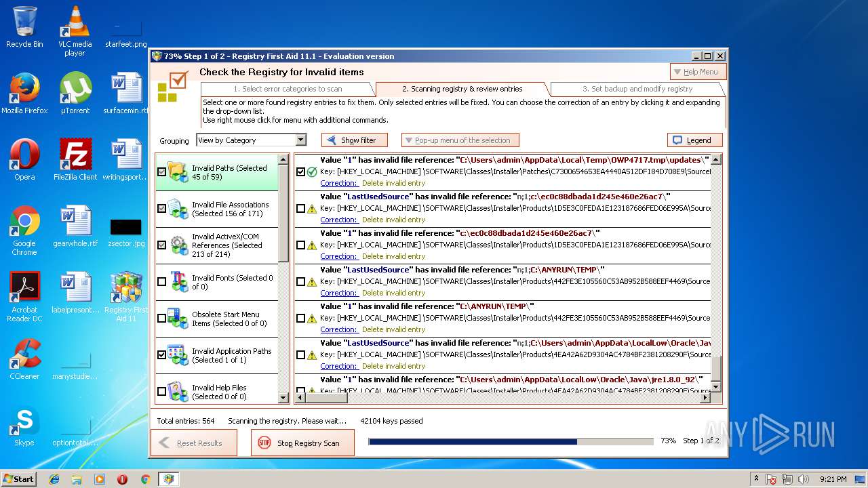Click the scan progress bar
Screen dimensions: 868x488
pos(511,441)
